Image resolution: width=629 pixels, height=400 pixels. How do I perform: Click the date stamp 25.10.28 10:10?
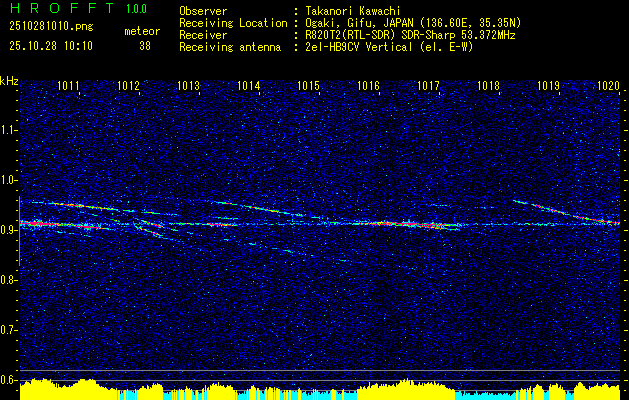pos(51,46)
